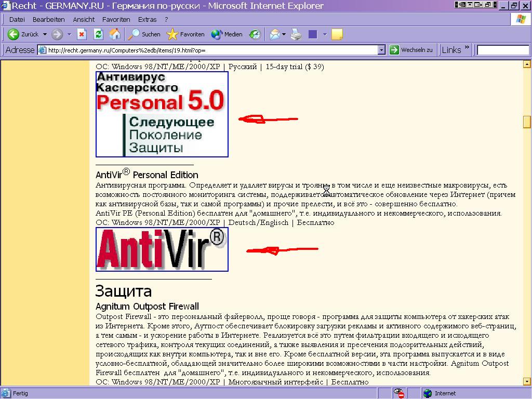Click nView move-to-display arrow icon
532x399 pixels.
[478, 5]
